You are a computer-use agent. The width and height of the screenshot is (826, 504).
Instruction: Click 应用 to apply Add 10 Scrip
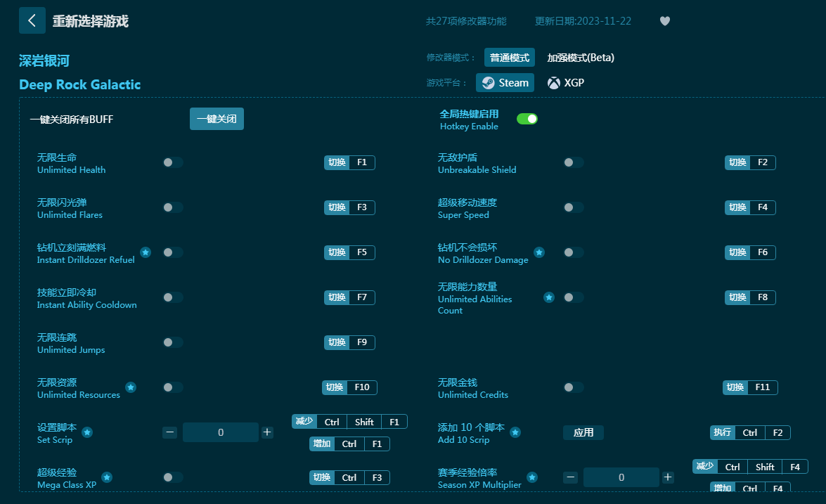(583, 432)
